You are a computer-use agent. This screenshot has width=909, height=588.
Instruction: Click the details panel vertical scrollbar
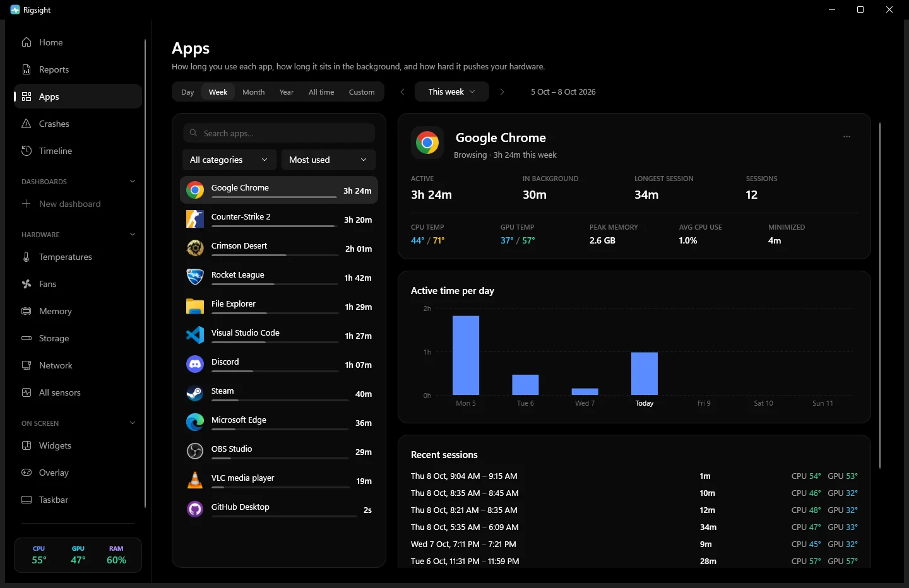pos(879,295)
